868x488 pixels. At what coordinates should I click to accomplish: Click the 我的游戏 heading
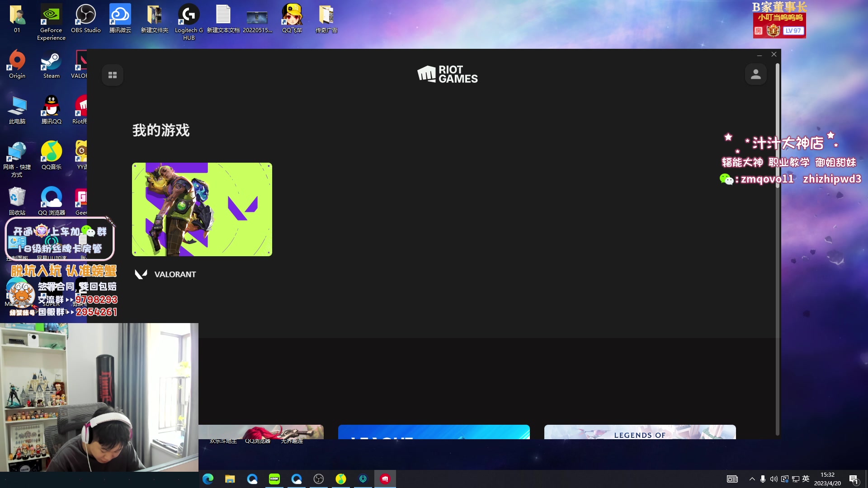[x=161, y=131]
